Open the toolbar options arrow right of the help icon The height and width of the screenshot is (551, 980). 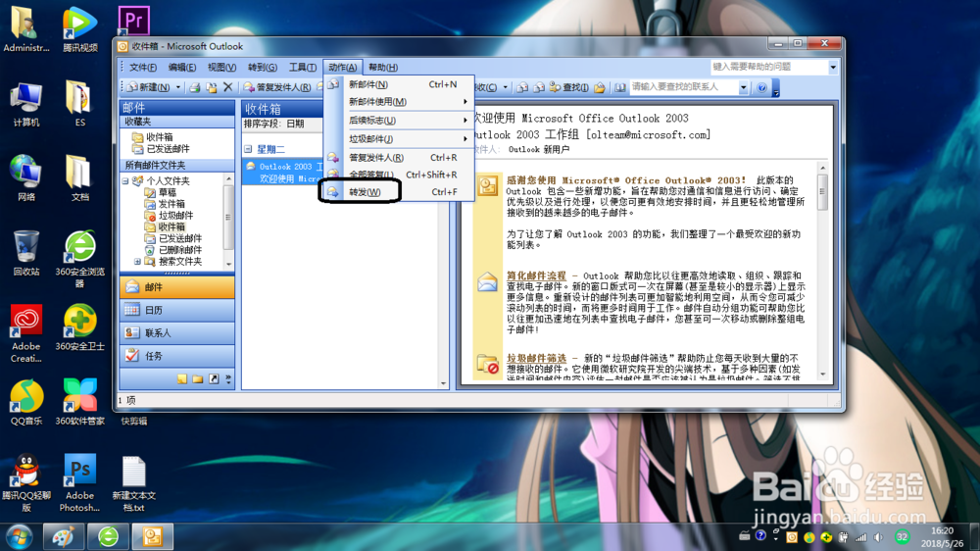[x=775, y=87]
